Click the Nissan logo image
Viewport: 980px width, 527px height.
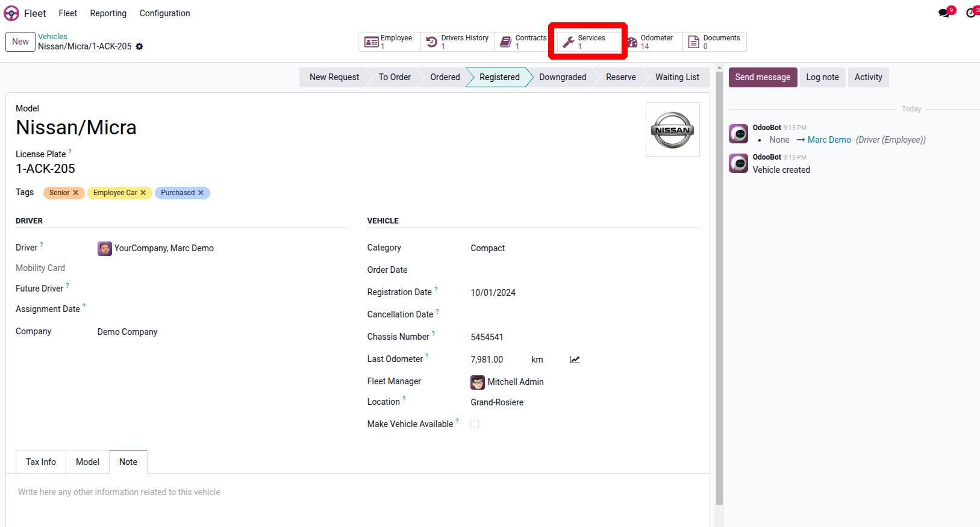click(x=673, y=129)
